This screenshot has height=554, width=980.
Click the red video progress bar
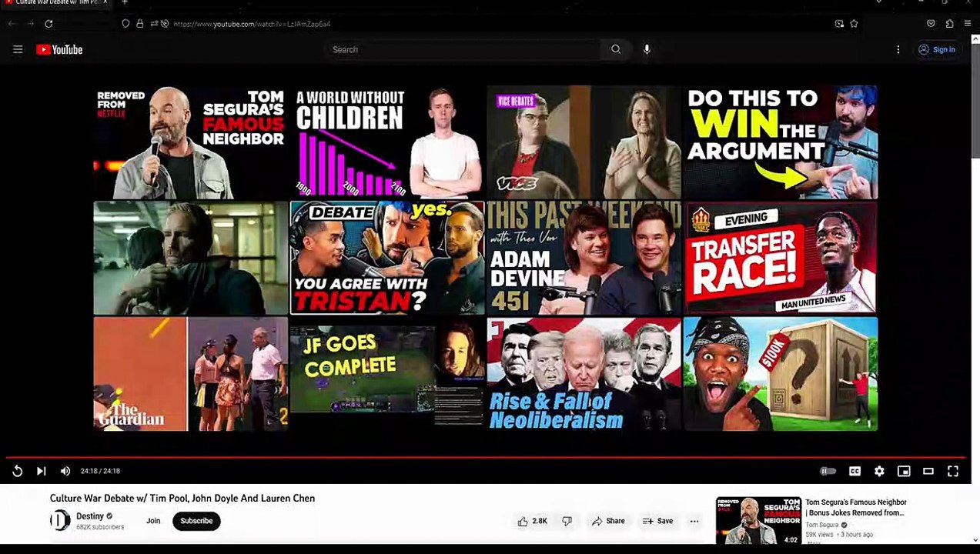(x=485, y=457)
